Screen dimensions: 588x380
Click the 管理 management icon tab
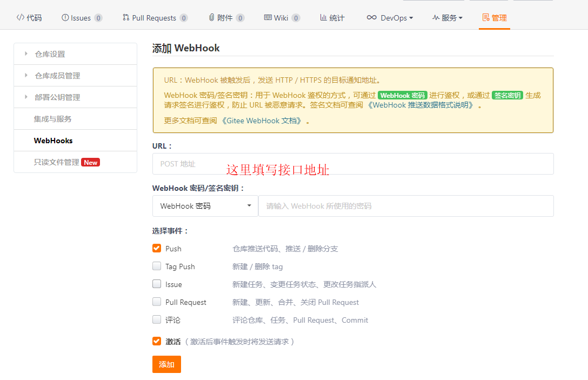tap(485, 17)
